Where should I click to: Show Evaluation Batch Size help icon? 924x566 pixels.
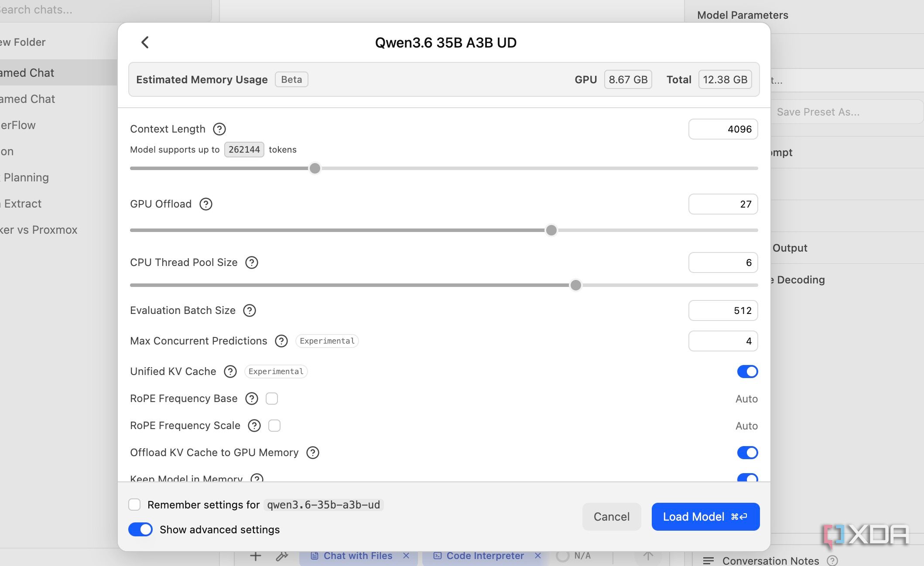[250, 310]
